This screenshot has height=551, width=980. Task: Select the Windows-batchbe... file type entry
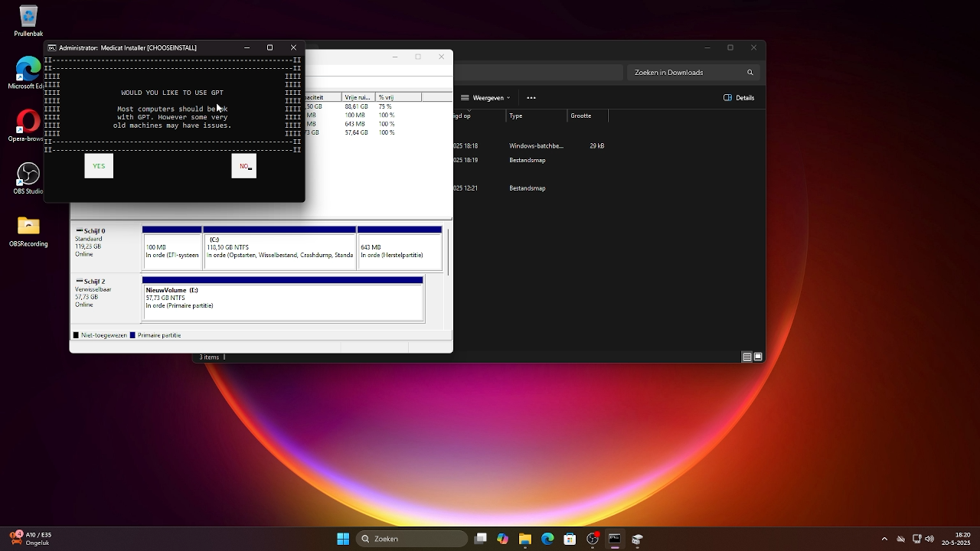pyautogui.click(x=536, y=145)
